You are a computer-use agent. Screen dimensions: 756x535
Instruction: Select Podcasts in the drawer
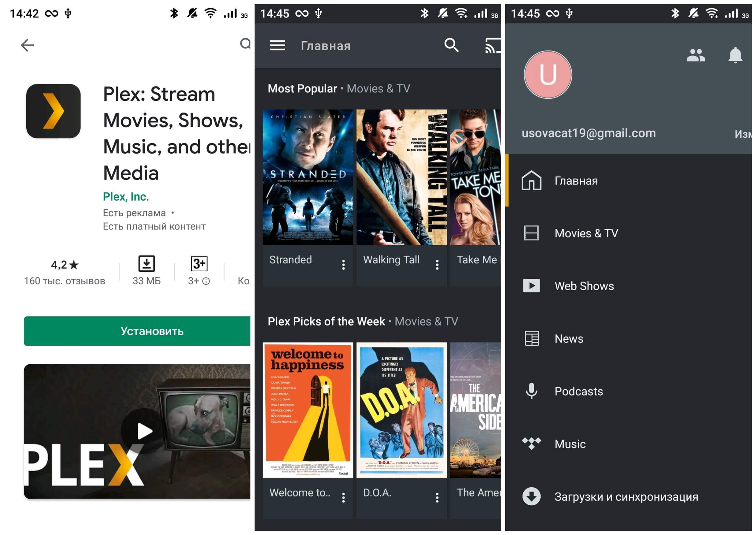[x=629, y=391]
